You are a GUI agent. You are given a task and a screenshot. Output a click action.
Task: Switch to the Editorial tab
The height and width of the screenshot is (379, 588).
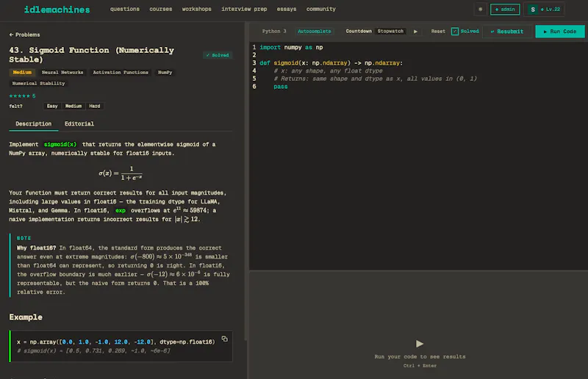click(x=79, y=123)
